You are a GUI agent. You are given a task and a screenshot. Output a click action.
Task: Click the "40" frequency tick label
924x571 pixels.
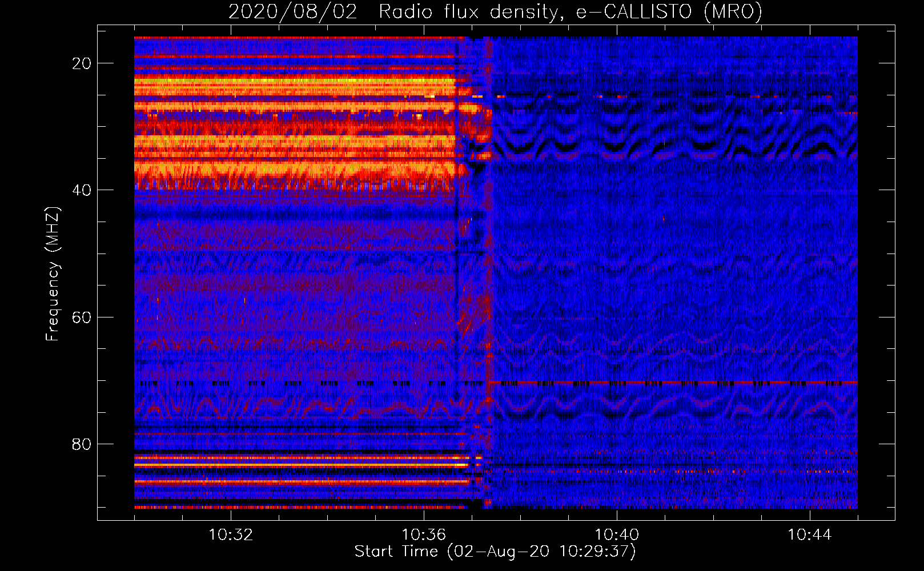[82, 190]
